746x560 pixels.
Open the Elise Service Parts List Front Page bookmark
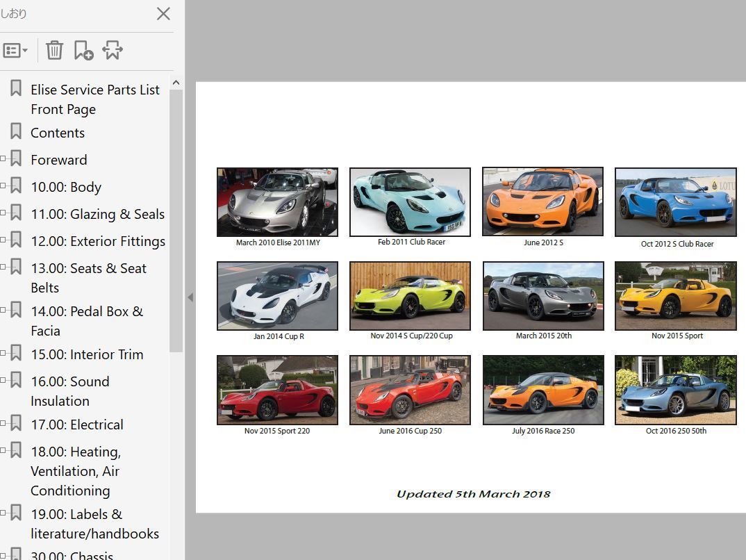click(x=95, y=99)
